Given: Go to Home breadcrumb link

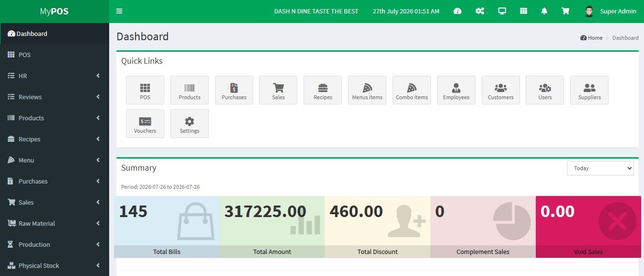Looking at the screenshot, I should [x=592, y=38].
